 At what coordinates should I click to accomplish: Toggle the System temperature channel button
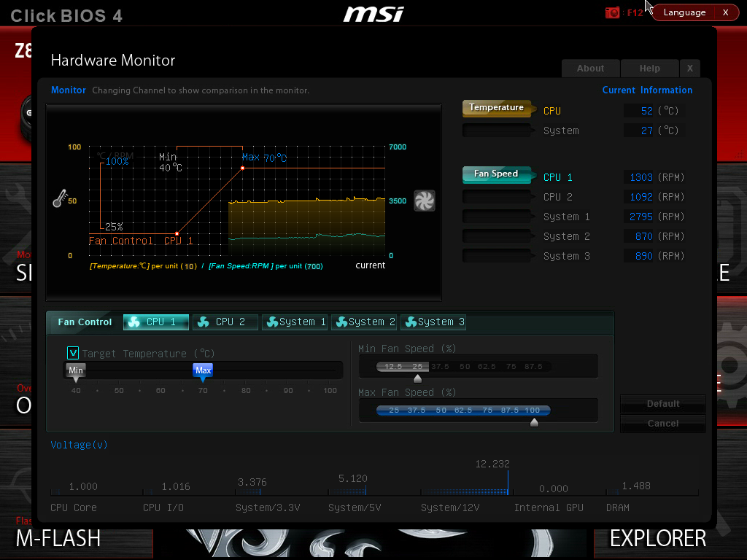click(x=498, y=130)
